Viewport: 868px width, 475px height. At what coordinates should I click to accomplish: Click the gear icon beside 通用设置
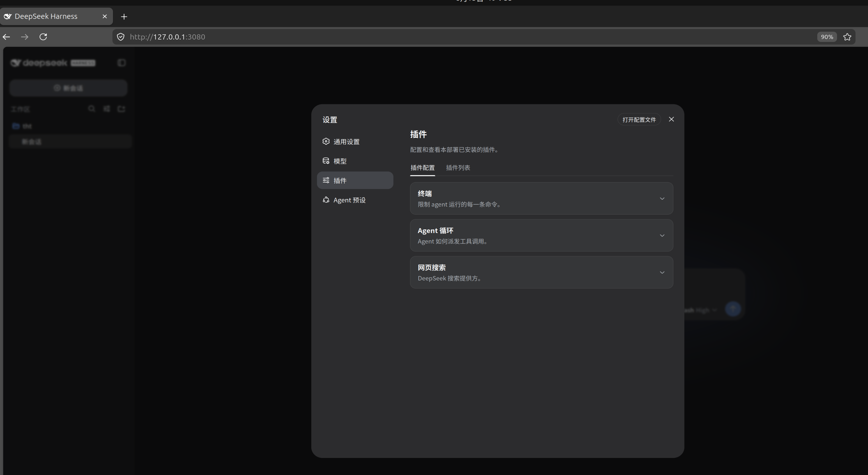(x=326, y=142)
